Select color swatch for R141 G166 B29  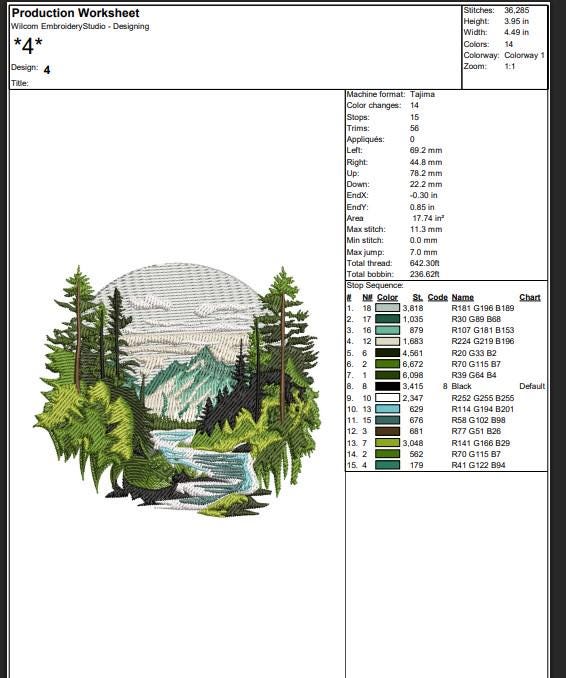tap(387, 443)
